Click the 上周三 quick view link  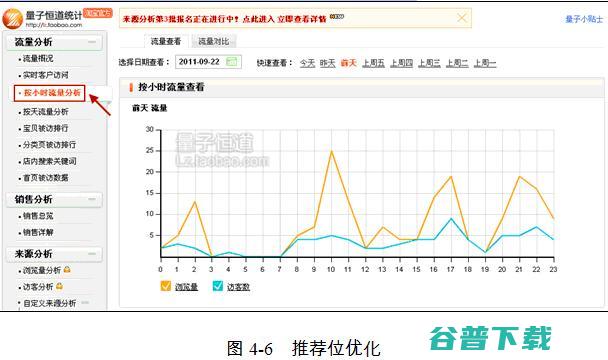[429, 63]
